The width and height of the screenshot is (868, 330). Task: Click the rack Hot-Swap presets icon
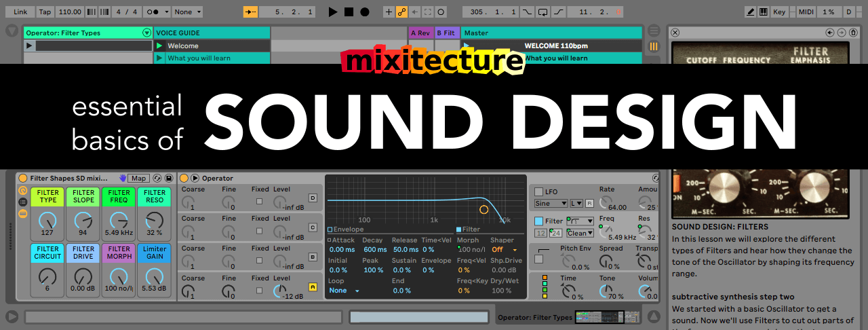(x=157, y=178)
